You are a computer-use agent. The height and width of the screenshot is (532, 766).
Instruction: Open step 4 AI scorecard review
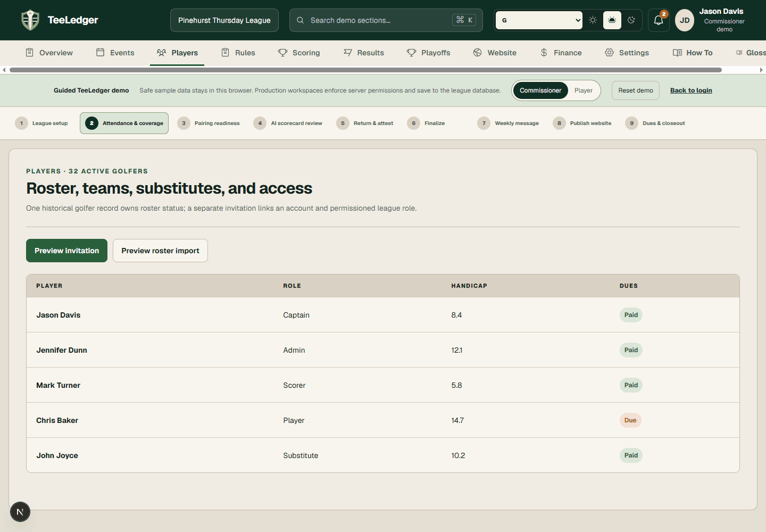point(288,123)
